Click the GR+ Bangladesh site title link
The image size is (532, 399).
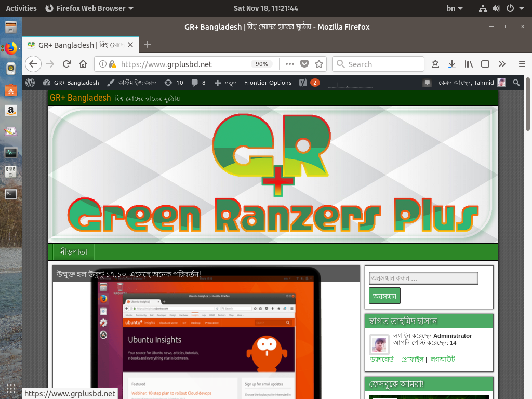[x=81, y=98]
